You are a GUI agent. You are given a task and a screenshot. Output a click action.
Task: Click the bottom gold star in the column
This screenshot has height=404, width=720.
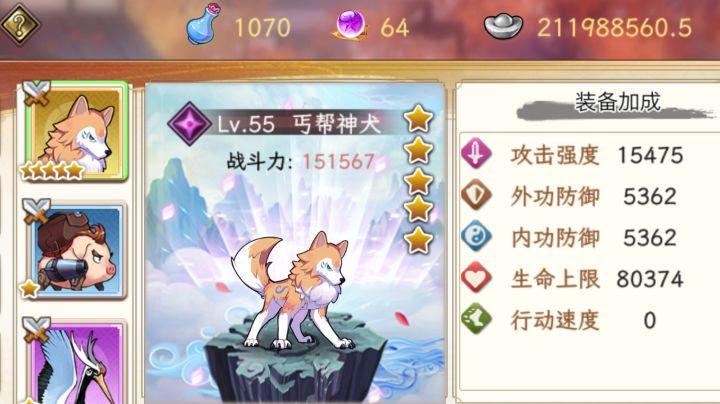418,240
